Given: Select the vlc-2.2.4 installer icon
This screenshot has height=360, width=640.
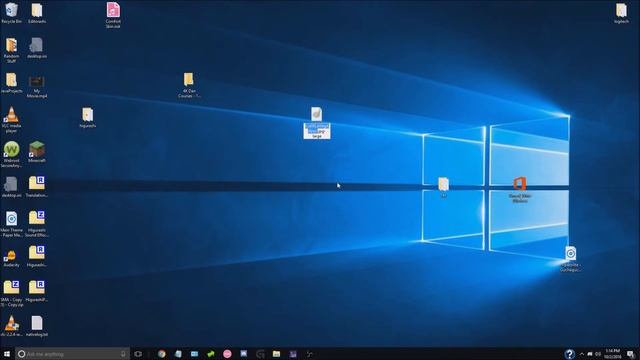Looking at the screenshot, I should (11, 326).
